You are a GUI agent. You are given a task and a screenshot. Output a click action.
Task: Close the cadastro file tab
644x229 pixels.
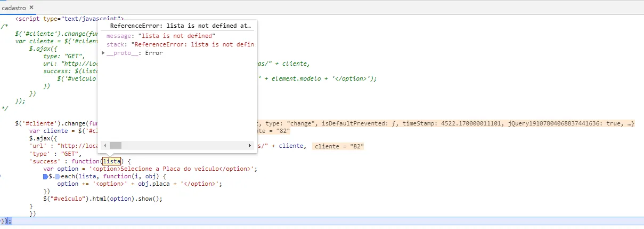(31, 7)
